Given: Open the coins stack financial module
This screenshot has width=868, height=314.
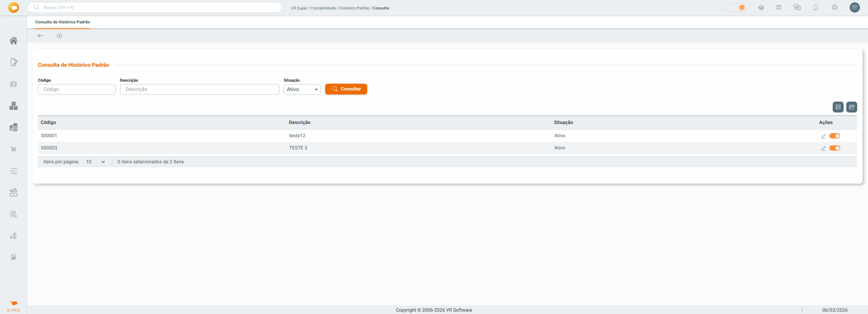Looking at the screenshot, I should [x=14, y=127].
